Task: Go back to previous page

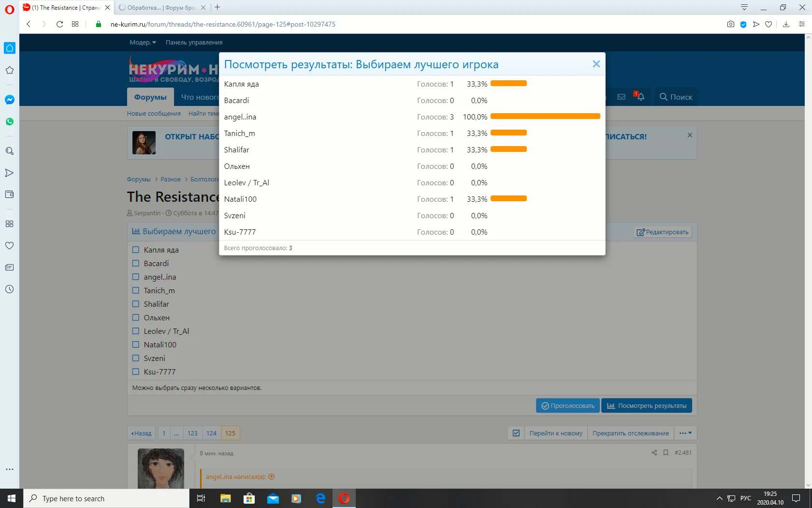Action: coord(29,24)
